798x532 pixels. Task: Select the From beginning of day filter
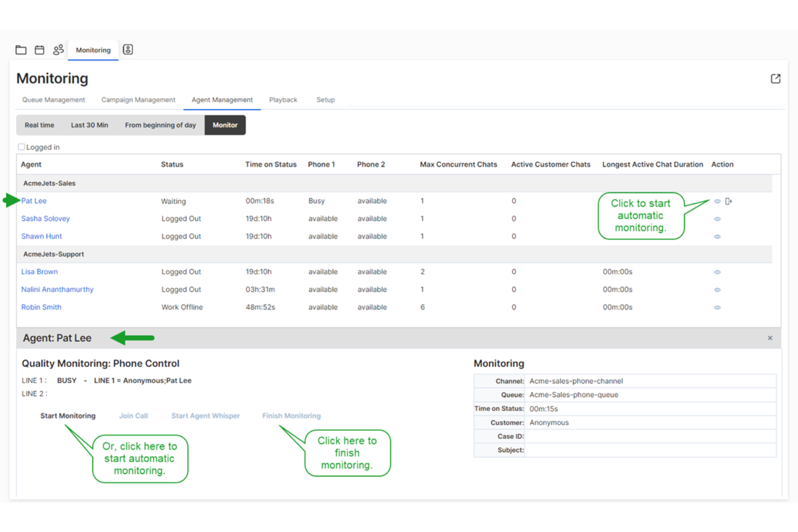pyautogui.click(x=160, y=125)
